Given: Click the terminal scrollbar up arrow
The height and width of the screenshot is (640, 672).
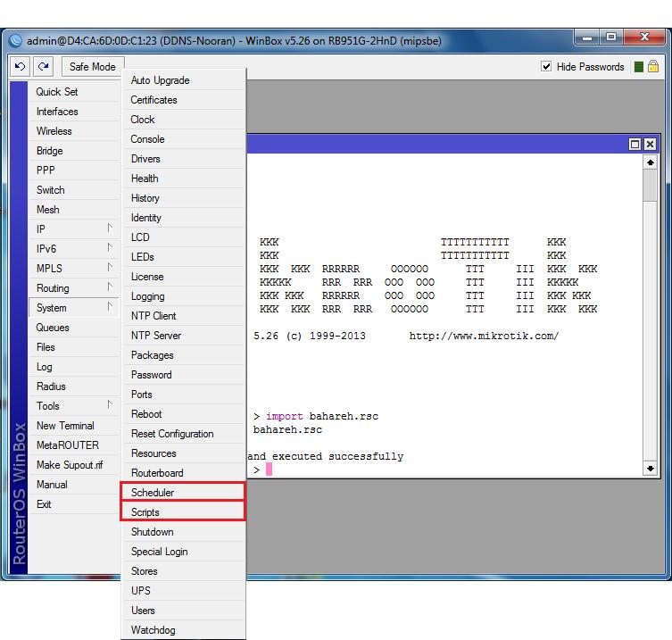Looking at the screenshot, I should [651, 162].
